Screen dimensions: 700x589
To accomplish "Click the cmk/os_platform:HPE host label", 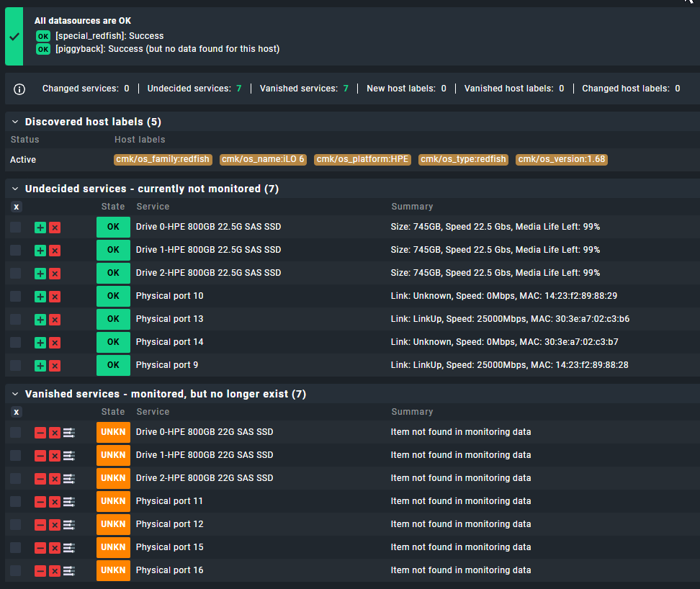I will [362, 159].
